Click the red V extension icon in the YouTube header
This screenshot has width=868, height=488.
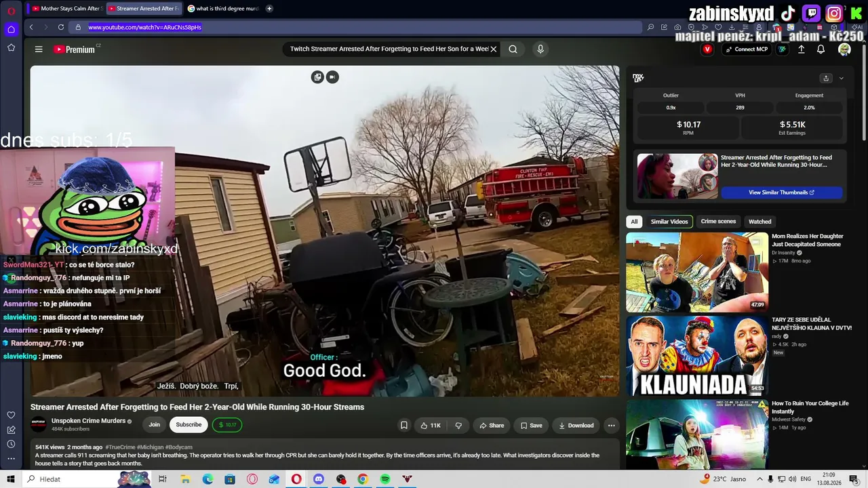(x=707, y=49)
